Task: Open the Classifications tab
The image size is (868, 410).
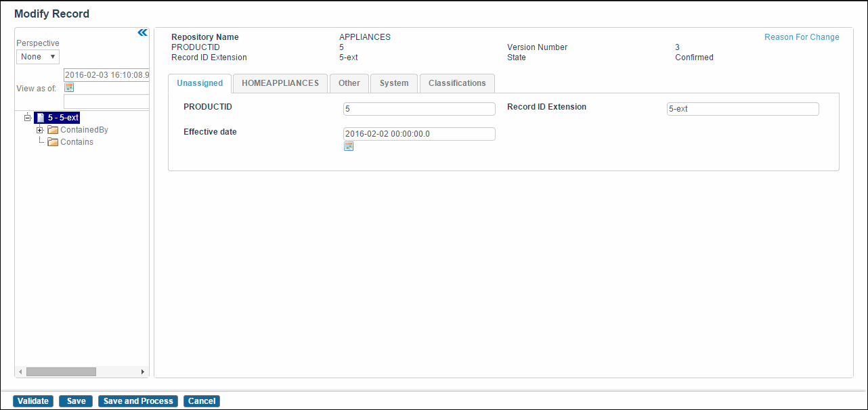Action: (457, 83)
